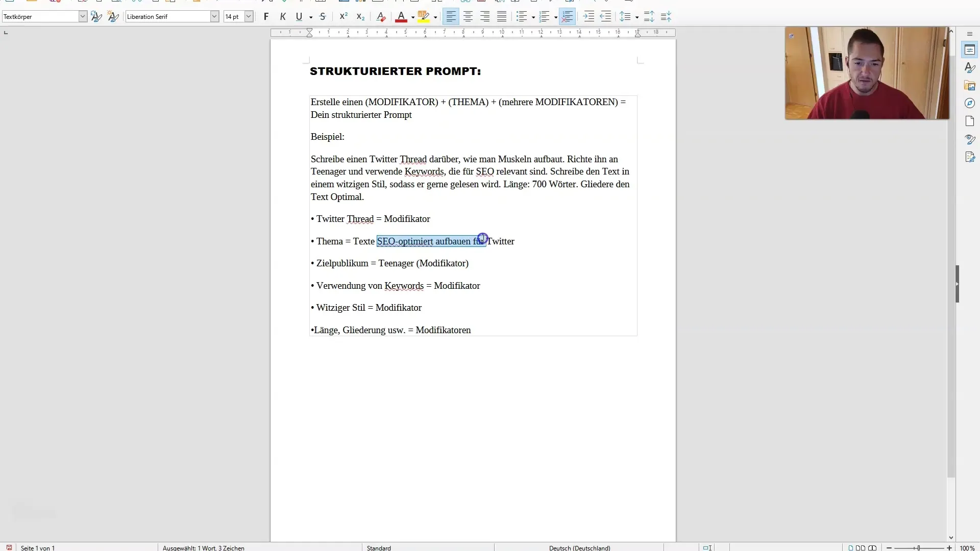Image resolution: width=980 pixels, height=551 pixels.
Task: Toggle Strikethrough formatting icon
Action: click(323, 16)
